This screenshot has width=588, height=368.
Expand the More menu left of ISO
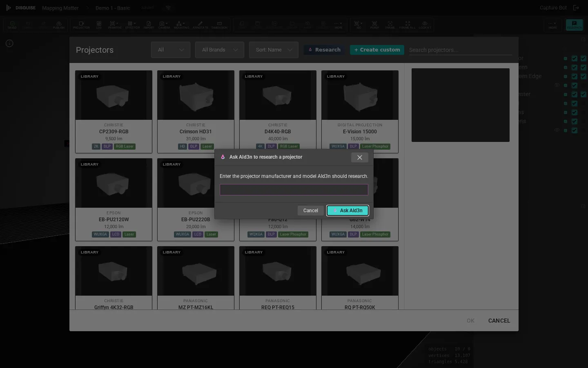(x=339, y=25)
